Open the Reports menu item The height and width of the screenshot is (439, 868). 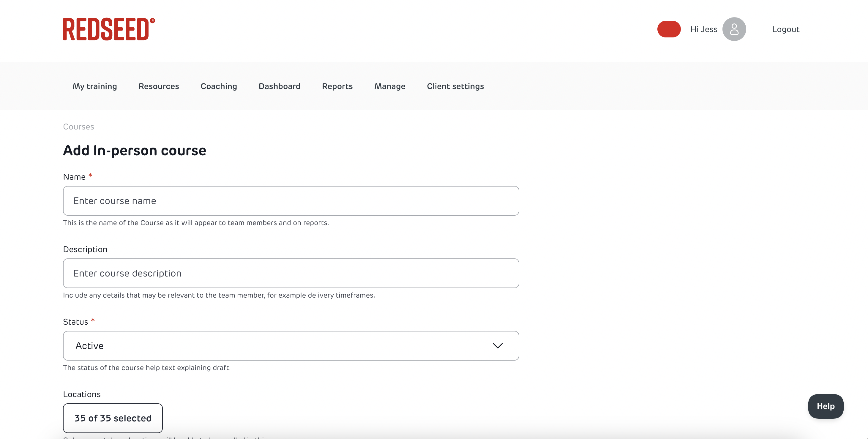click(337, 86)
